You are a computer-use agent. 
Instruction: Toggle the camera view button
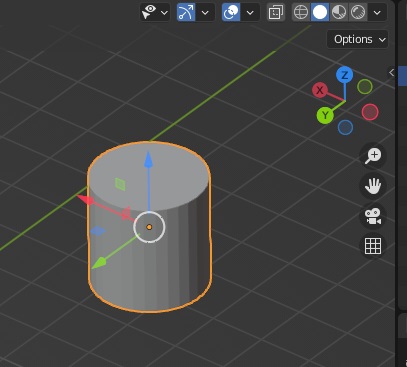coord(373,216)
